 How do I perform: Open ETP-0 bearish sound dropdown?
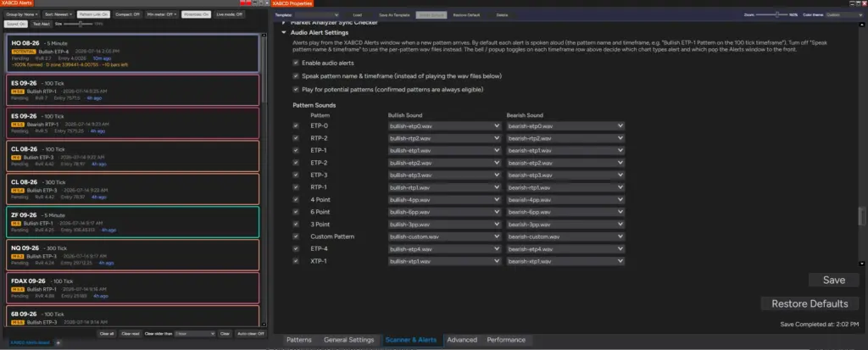pyautogui.click(x=565, y=125)
